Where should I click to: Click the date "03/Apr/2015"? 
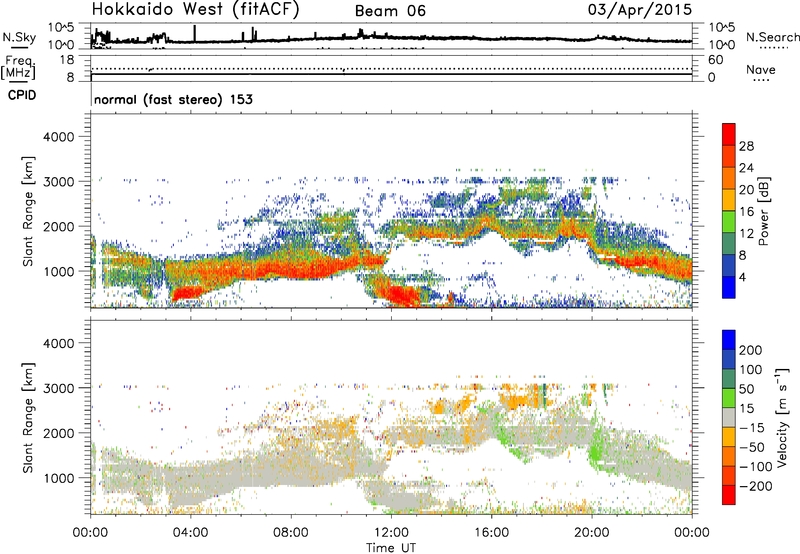(640, 10)
